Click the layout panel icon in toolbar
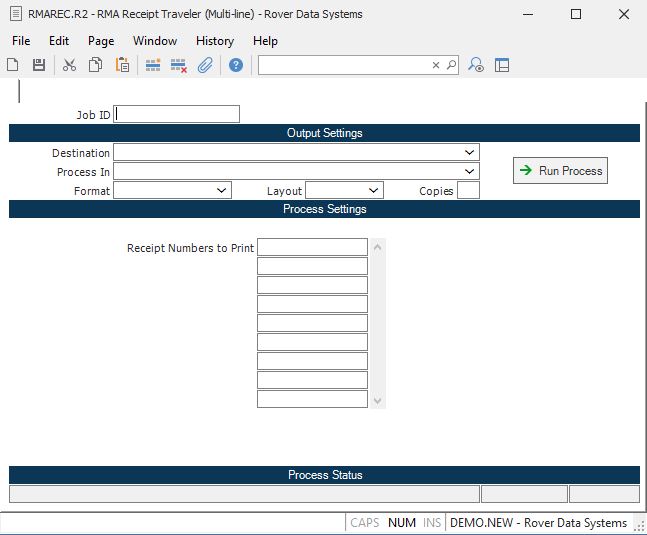This screenshot has width=647, height=535. coord(502,65)
